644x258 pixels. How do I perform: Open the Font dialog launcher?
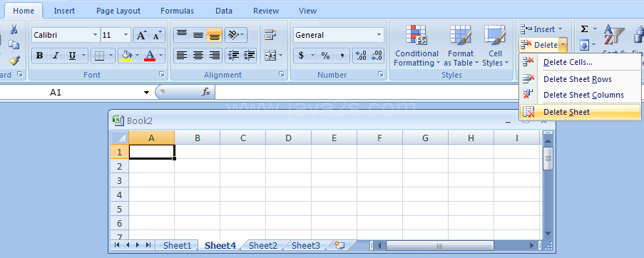162,75
